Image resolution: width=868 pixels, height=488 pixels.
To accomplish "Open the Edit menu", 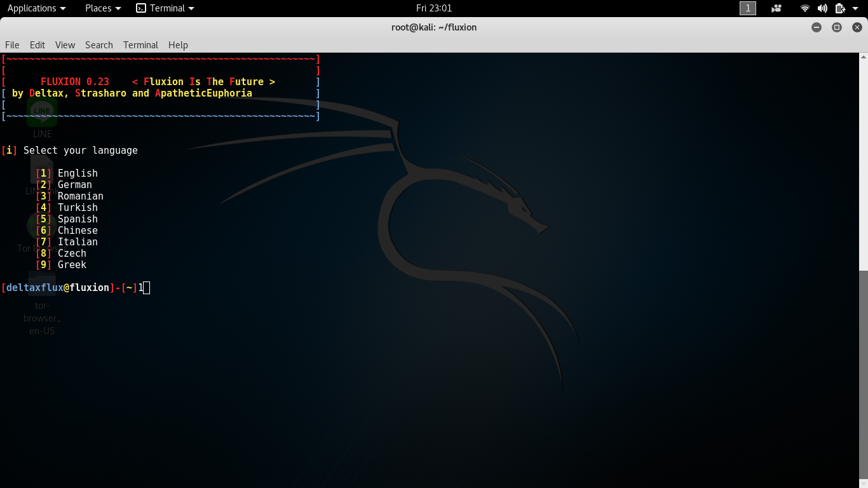I will click(37, 45).
